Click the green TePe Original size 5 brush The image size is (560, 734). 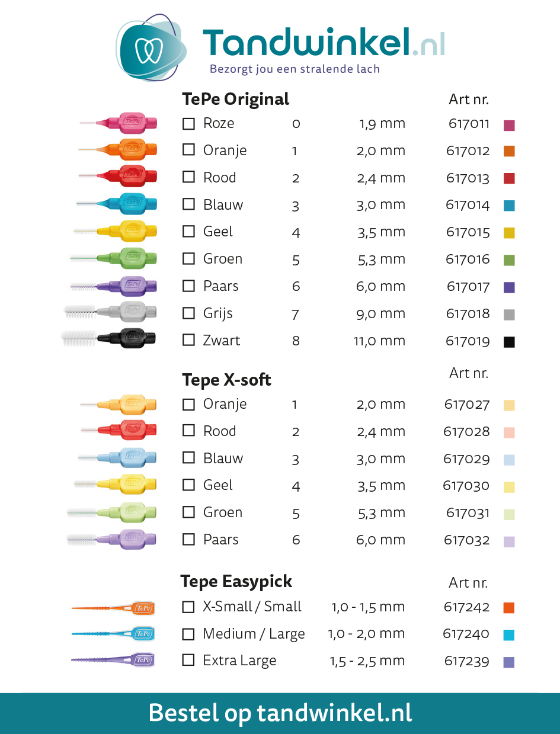113,258
